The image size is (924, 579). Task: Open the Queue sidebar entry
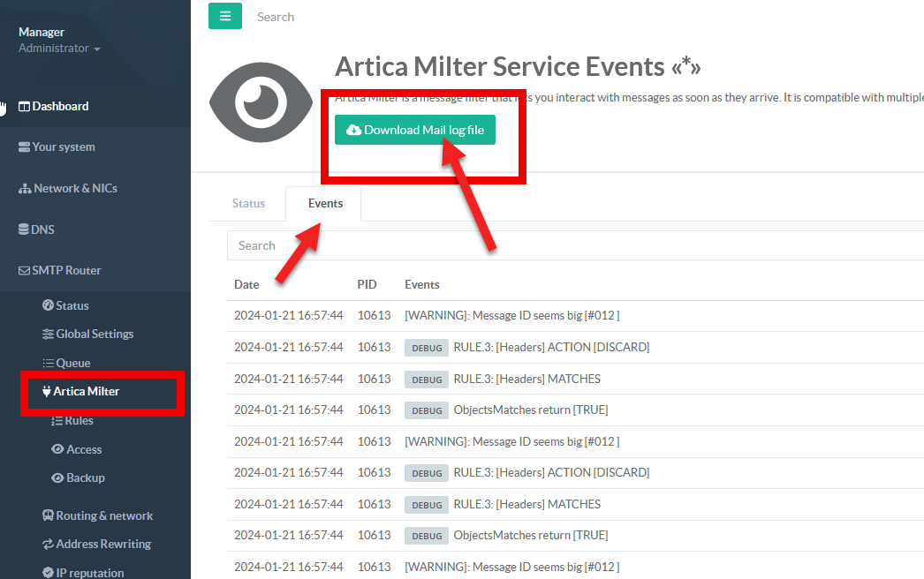click(x=72, y=363)
